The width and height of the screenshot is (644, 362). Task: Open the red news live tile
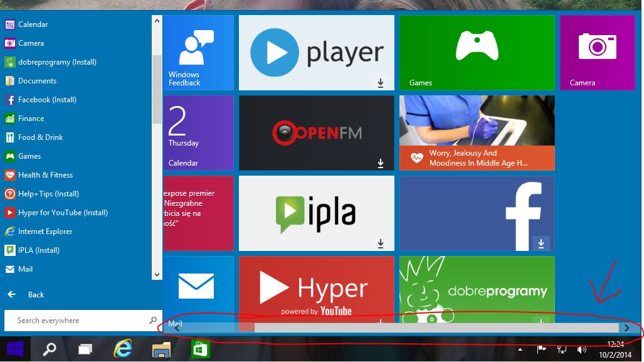click(x=199, y=213)
